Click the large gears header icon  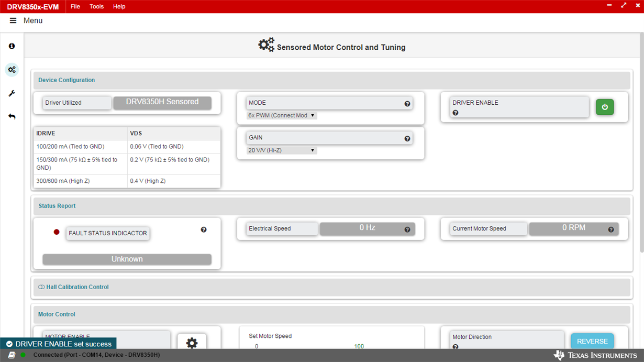click(266, 45)
